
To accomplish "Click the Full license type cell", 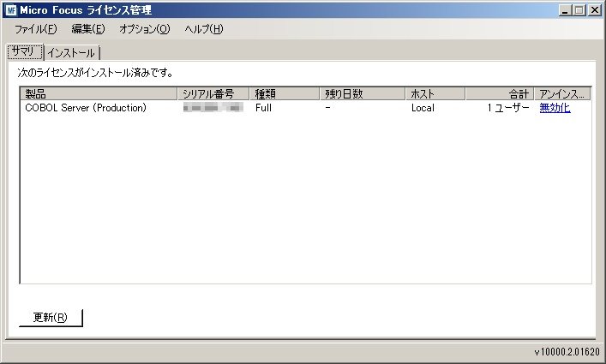I will click(x=264, y=108).
